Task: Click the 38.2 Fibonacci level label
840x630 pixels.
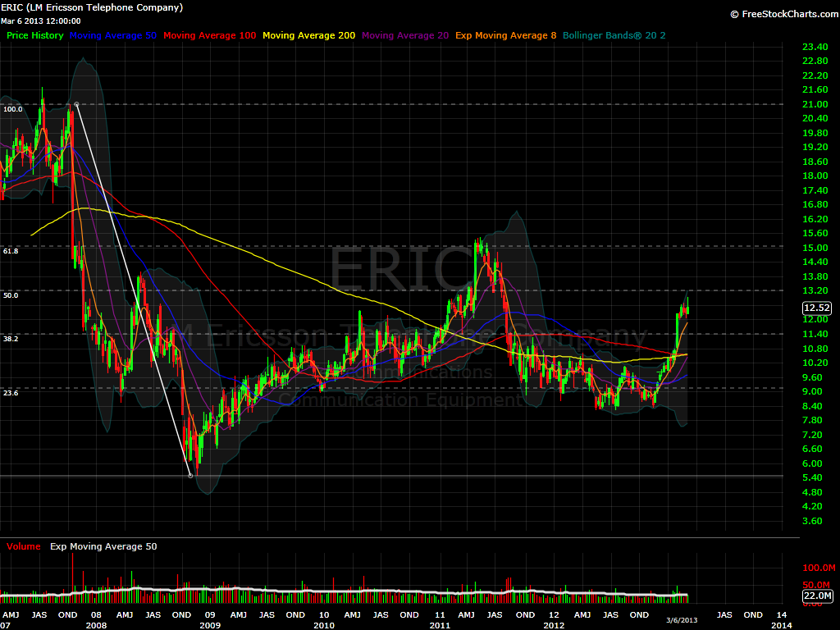Action: [11, 338]
